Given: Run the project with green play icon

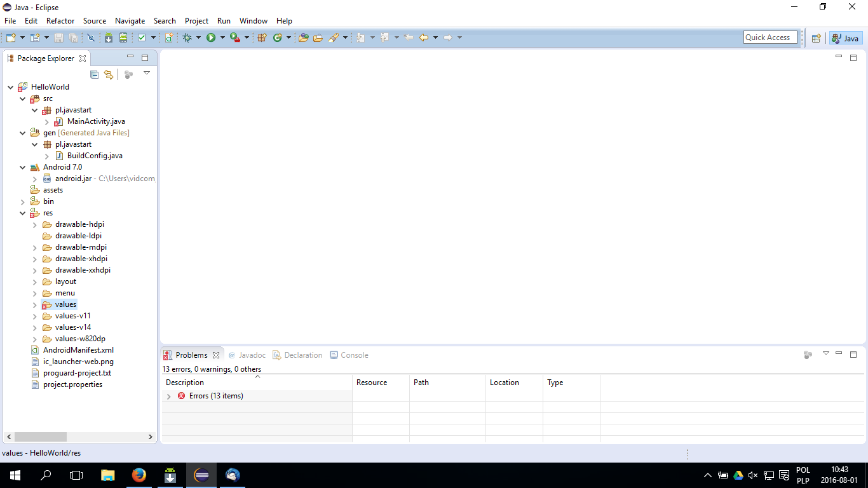Looking at the screenshot, I should (211, 37).
